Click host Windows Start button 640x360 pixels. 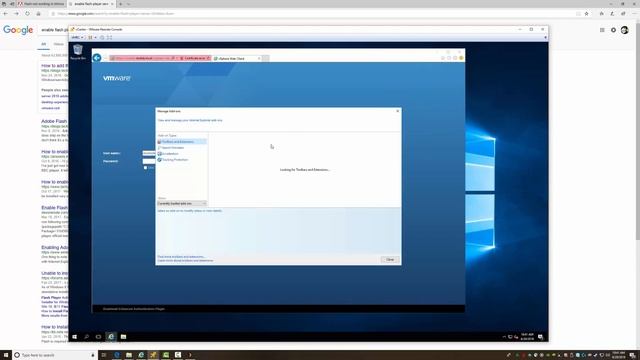pyautogui.click(x=5, y=355)
